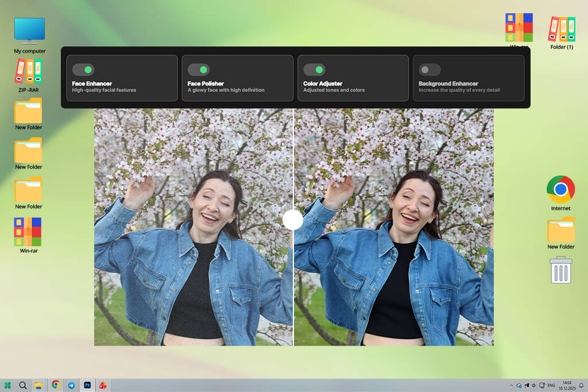Select the New Folder just above Win-rar on the left

[29, 193]
